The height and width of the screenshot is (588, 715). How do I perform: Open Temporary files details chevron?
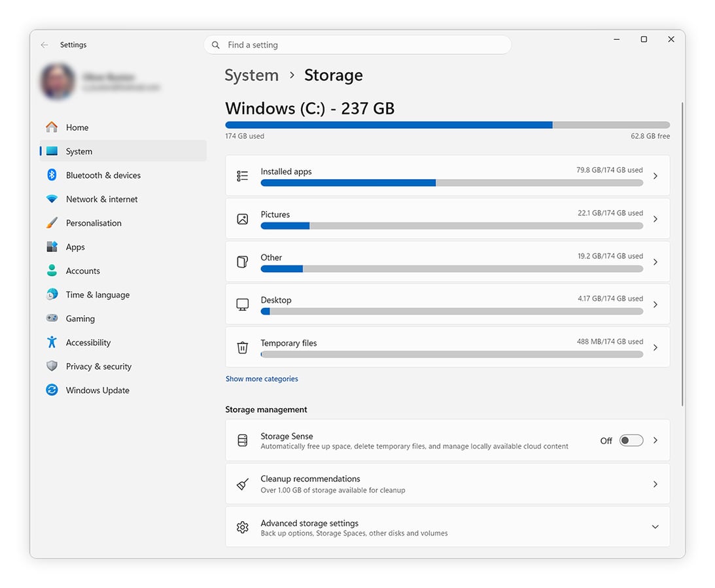click(x=655, y=347)
